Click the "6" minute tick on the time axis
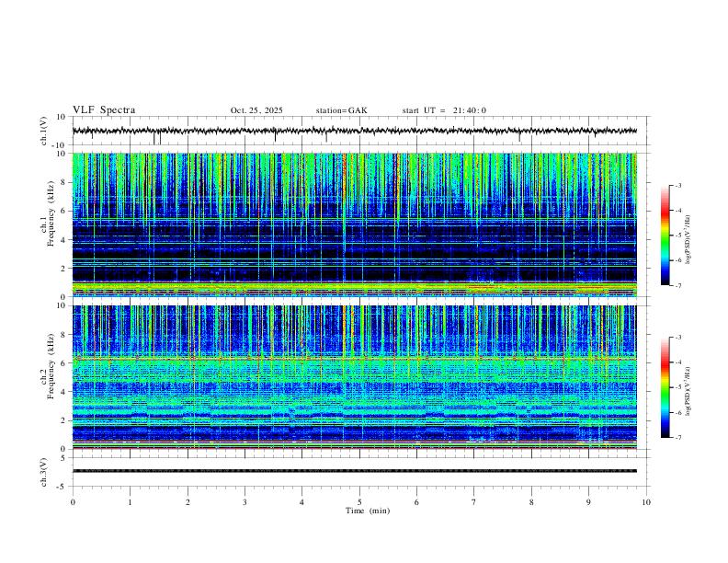728x563 pixels. [x=417, y=502]
